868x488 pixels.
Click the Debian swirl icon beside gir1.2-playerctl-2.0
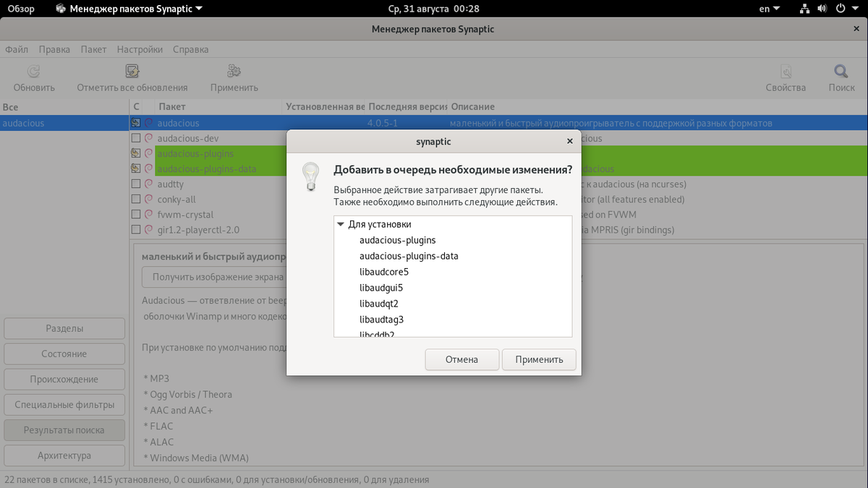pyautogui.click(x=149, y=230)
